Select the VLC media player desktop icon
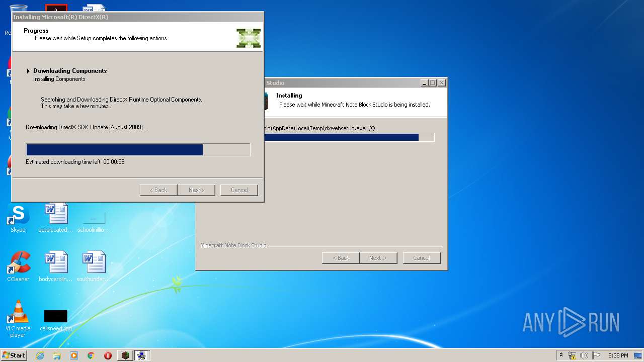Viewport: 644px width, 362px height. click(x=18, y=319)
